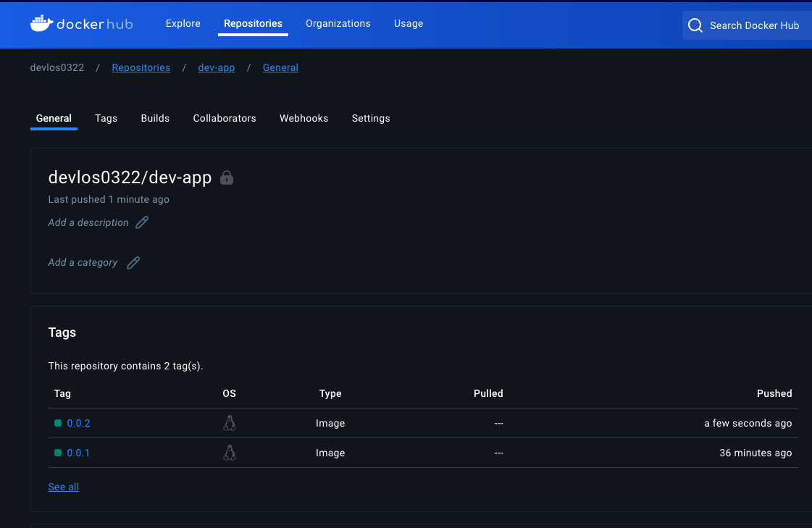Go to Organizations in the top navigation
812x528 pixels.
[338, 23]
